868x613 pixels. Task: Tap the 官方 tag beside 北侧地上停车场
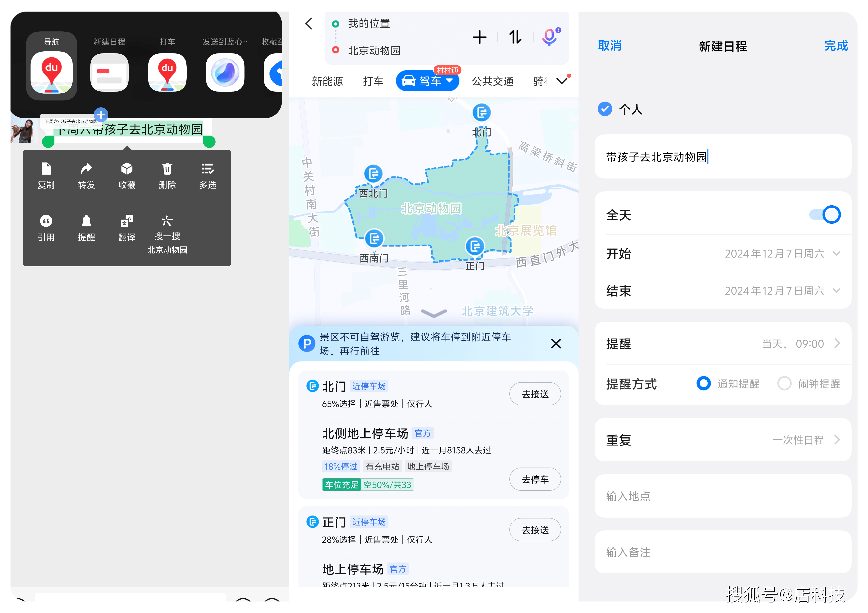423,433
